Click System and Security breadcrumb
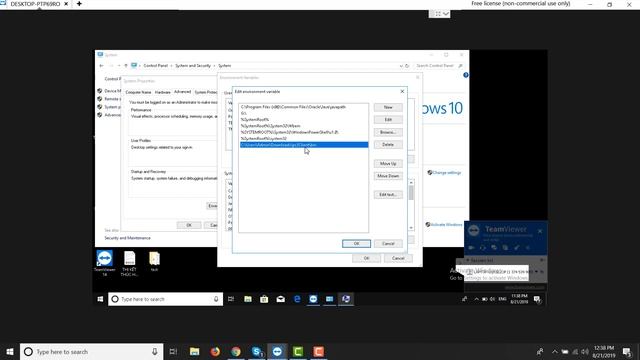The image size is (640, 360). pyautogui.click(x=193, y=66)
